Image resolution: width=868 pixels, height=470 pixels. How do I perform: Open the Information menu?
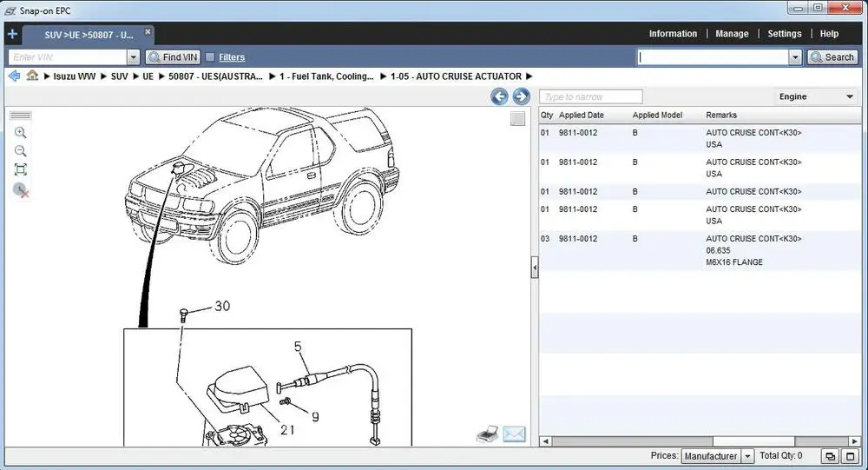673,34
